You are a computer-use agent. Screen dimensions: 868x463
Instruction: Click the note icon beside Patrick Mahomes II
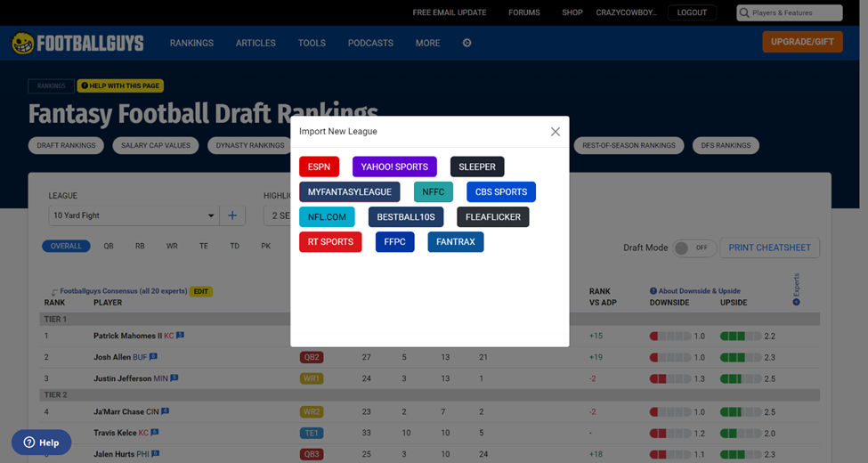pyautogui.click(x=180, y=335)
